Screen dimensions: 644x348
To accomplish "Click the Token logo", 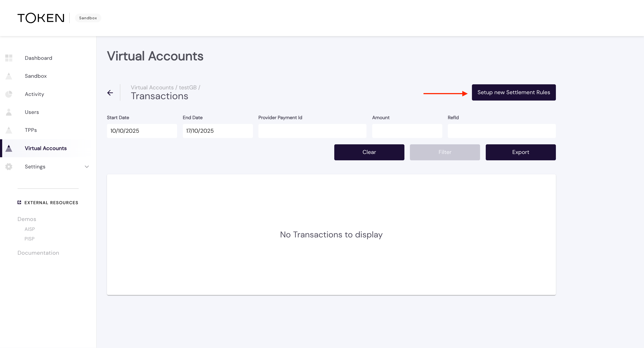I will (x=41, y=18).
